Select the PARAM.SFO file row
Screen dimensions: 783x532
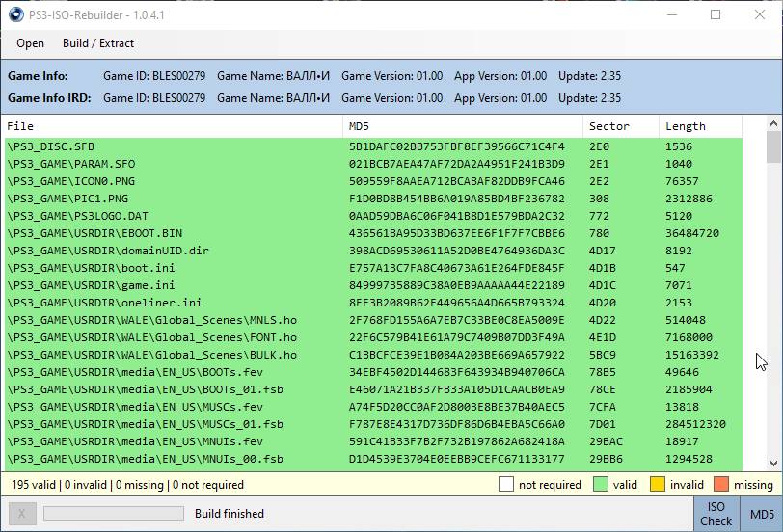point(373,164)
